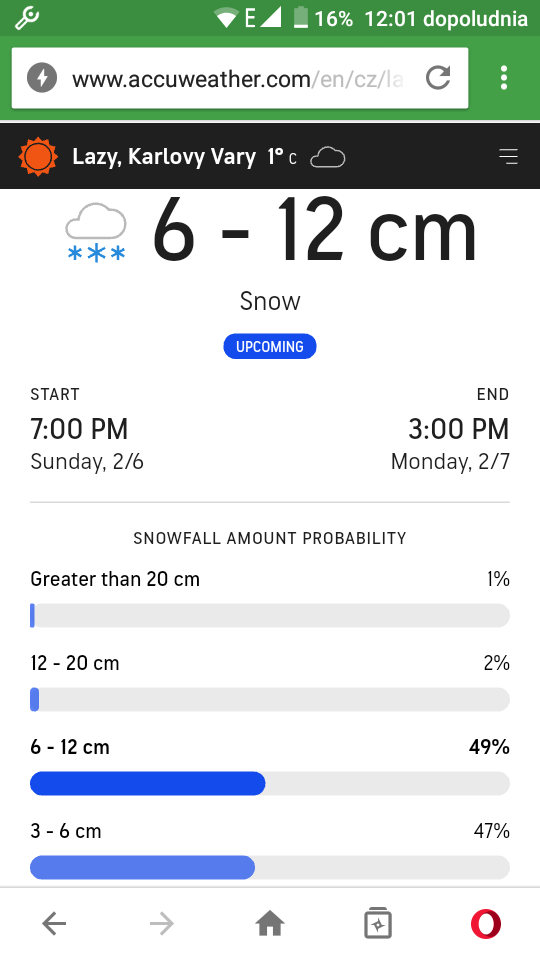Tap the cloudy icon next to 1° C

[328, 158]
